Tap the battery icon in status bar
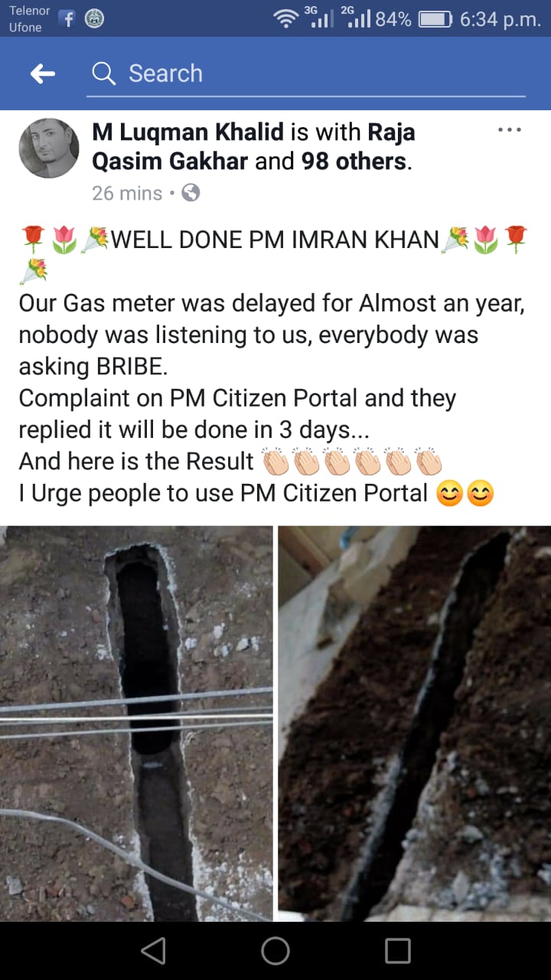The image size is (551, 980). (x=435, y=19)
